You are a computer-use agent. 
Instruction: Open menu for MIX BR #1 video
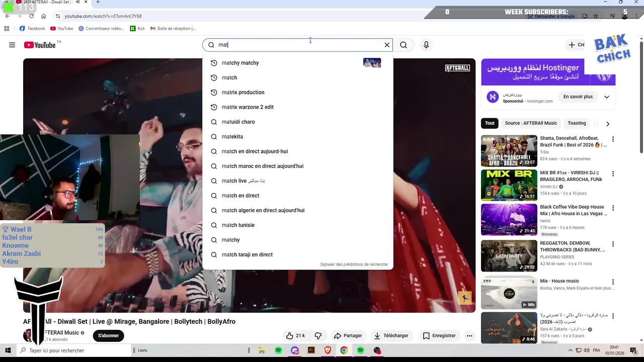click(613, 173)
